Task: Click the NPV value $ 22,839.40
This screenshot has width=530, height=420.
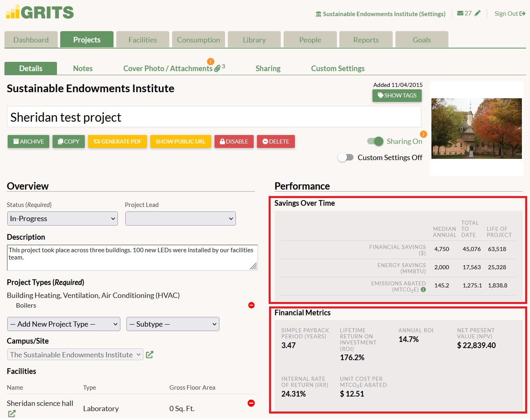Action: (476, 345)
